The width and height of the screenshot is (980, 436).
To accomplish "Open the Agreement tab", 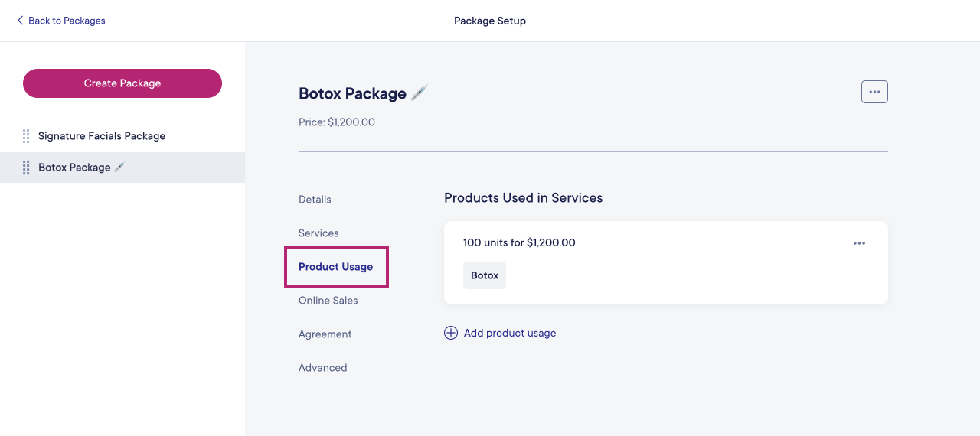I will point(325,334).
